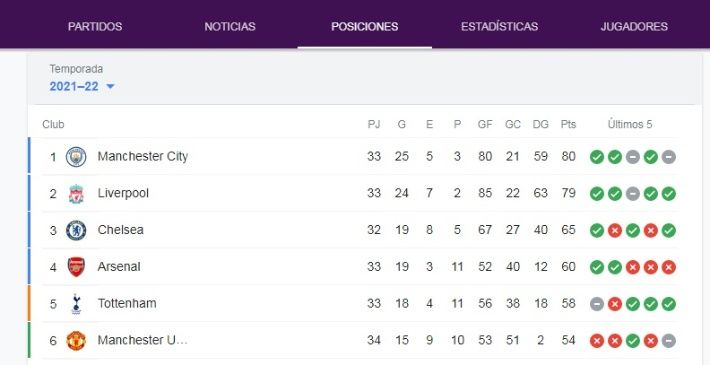Click Tottenham's first gray draw indicator
Image resolution: width=710 pixels, height=365 pixels.
click(x=597, y=304)
